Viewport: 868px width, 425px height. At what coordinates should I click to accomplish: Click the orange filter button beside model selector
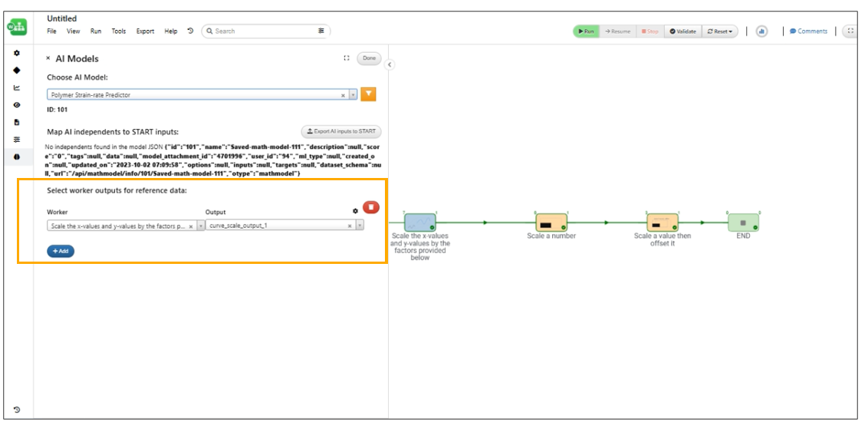368,94
